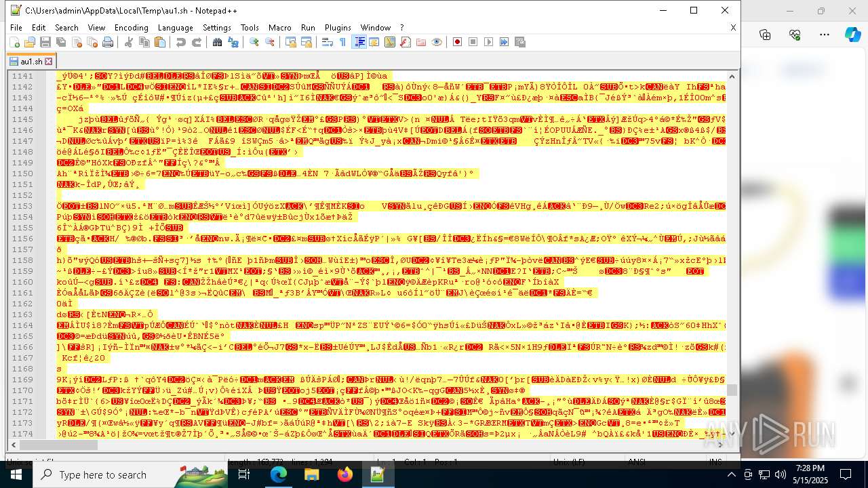Open the Plugins menu
This screenshot has height=488, width=868.
click(x=338, y=27)
